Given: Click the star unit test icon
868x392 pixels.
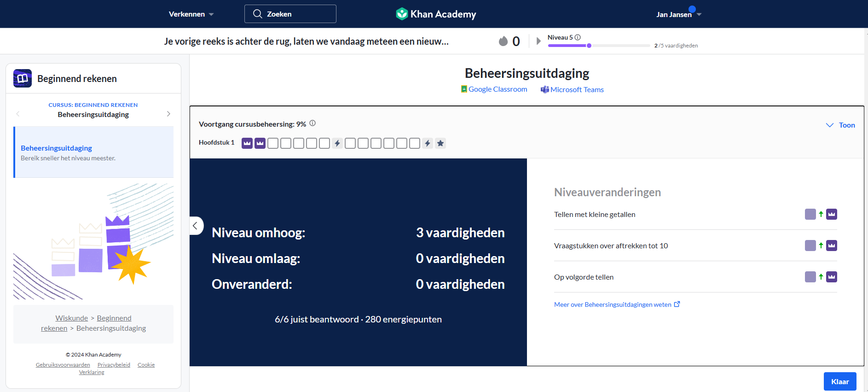Looking at the screenshot, I should click(x=440, y=143).
